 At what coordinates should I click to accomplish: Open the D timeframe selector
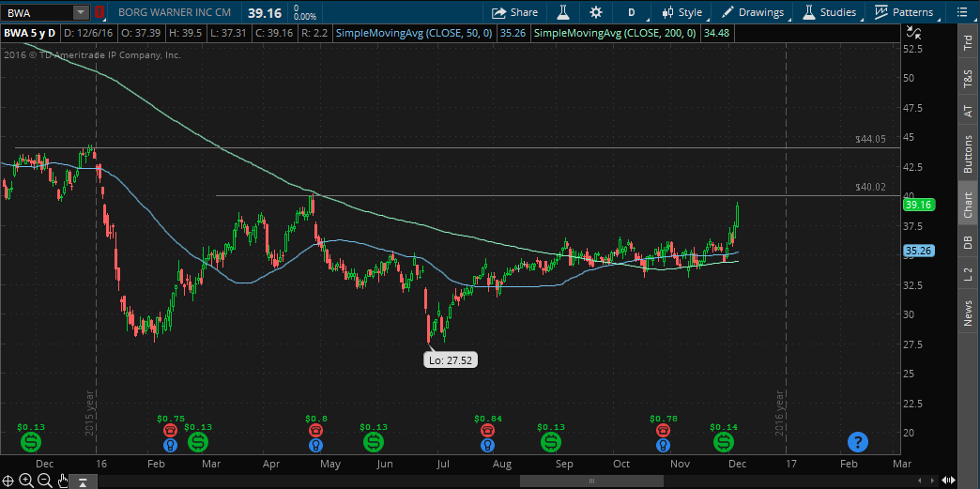point(632,12)
